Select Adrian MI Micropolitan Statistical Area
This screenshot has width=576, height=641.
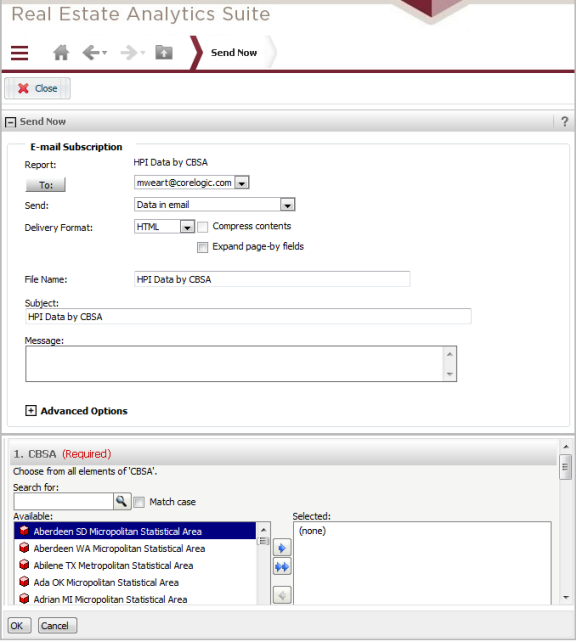[135, 599]
